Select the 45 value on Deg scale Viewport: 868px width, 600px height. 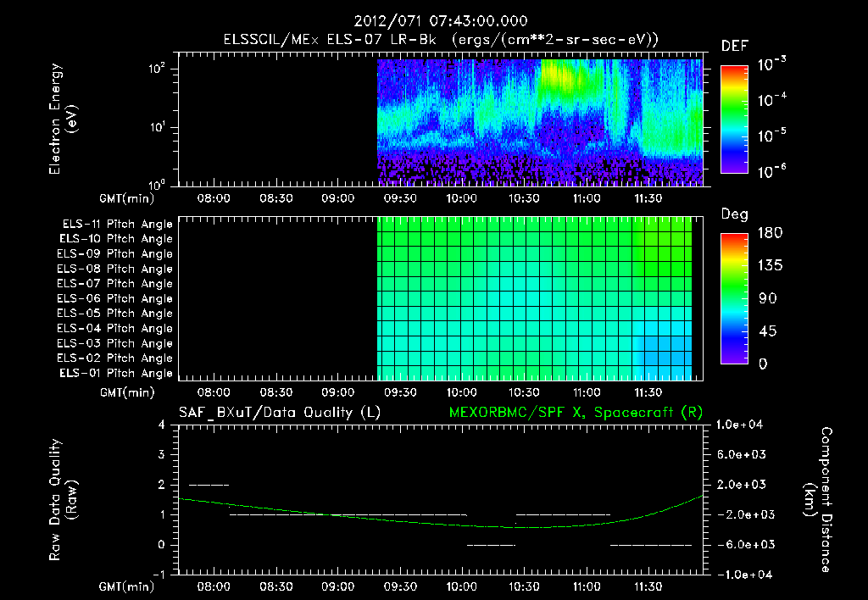tap(768, 331)
